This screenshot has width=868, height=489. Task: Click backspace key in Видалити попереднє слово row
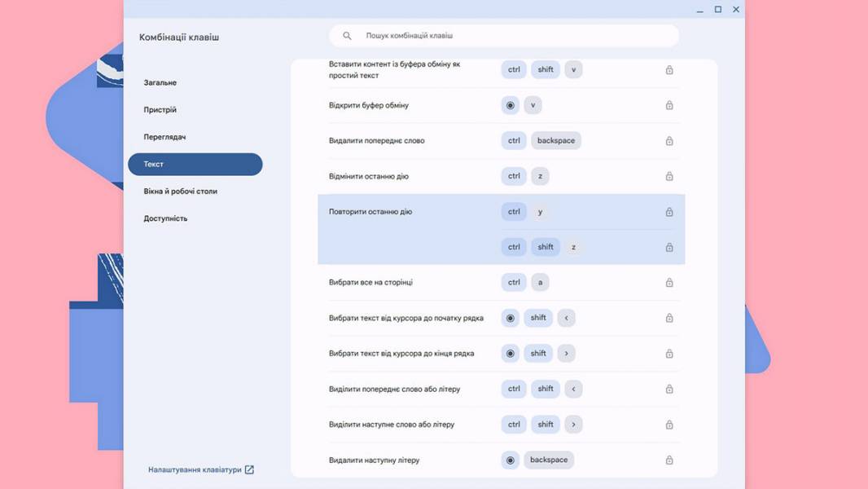(556, 141)
